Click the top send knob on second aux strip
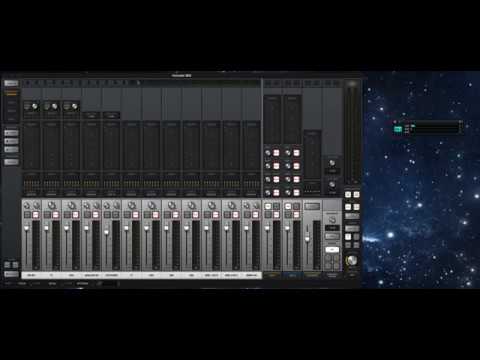 point(288,153)
